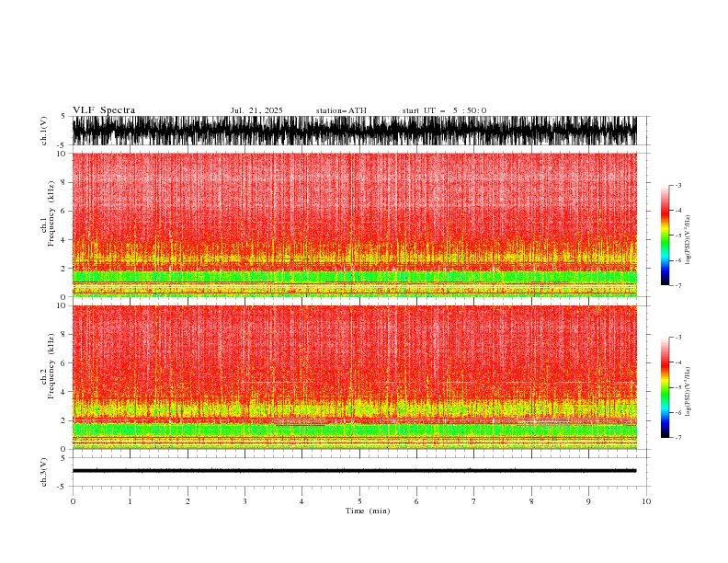Click the -5 tick on ch.2 color bar
This screenshot has height=563, width=728.
(677, 387)
